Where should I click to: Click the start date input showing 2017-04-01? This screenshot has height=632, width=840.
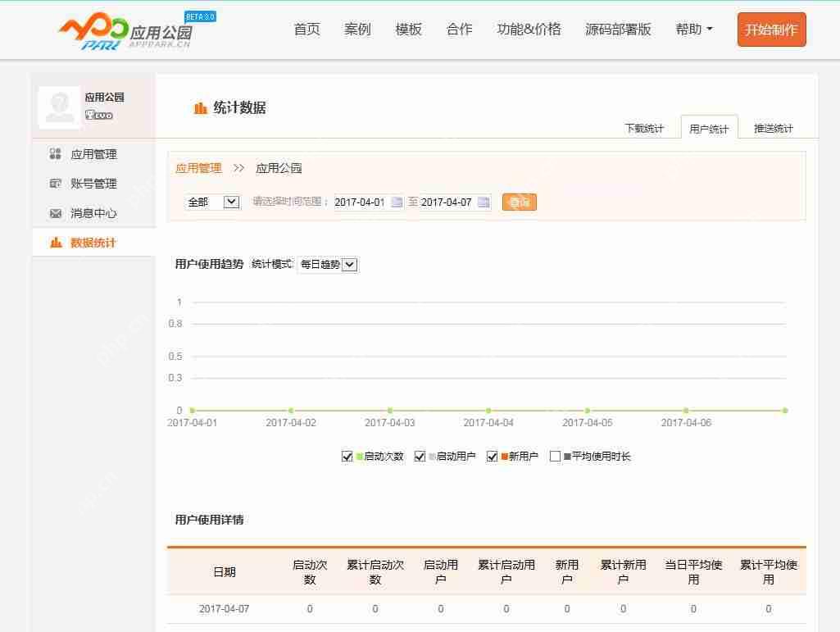point(361,202)
